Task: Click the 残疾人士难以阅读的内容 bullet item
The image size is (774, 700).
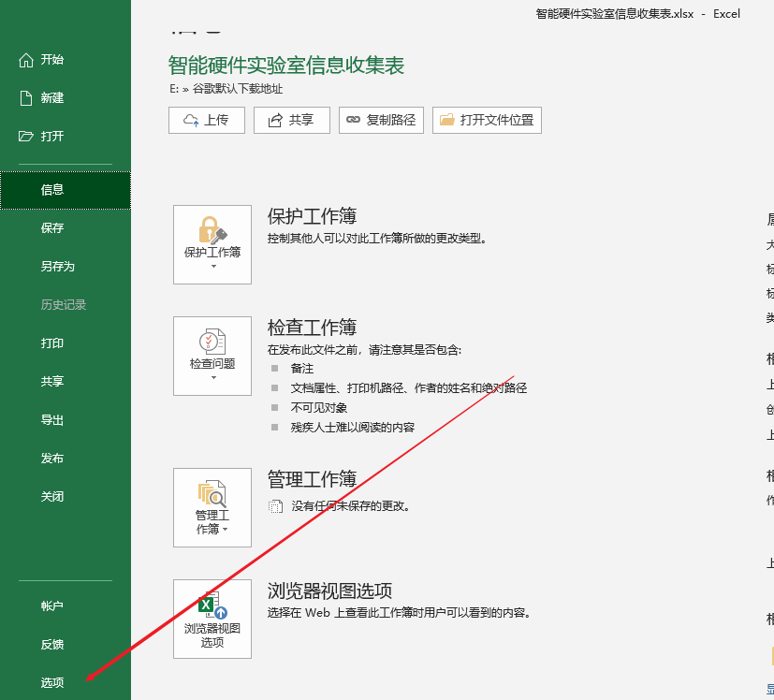Action: tap(353, 428)
